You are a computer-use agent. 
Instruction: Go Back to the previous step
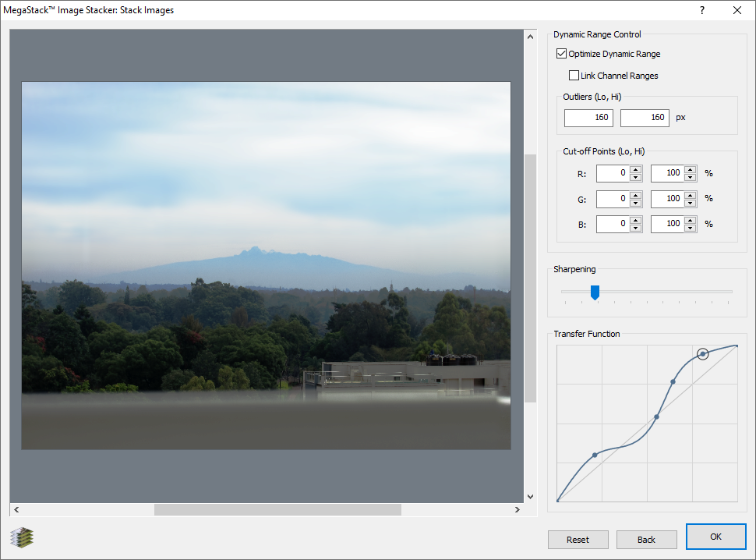click(x=646, y=539)
